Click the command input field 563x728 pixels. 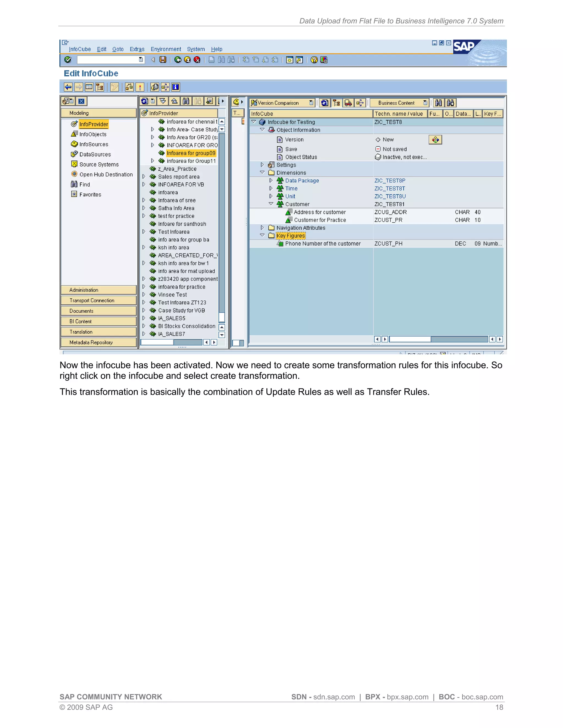(x=111, y=60)
